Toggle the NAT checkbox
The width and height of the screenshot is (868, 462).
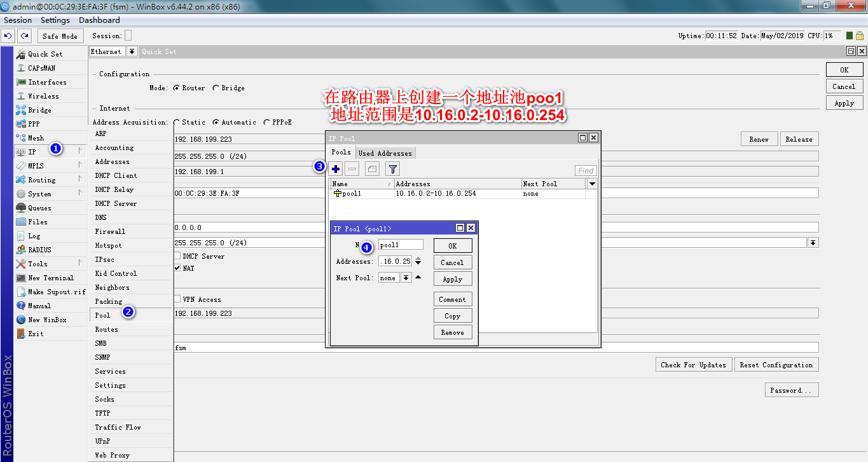tap(177, 268)
